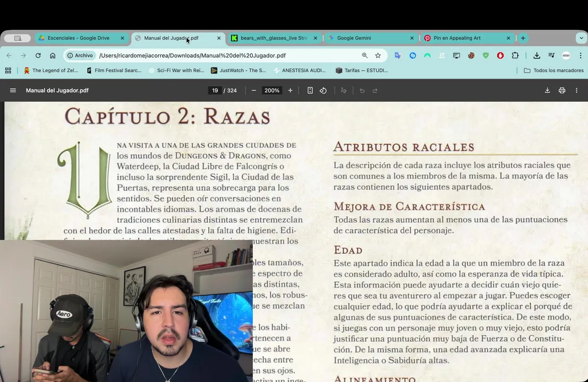Download the PDF from the viewer toolbar
This screenshot has height=382, width=588.
548,90
